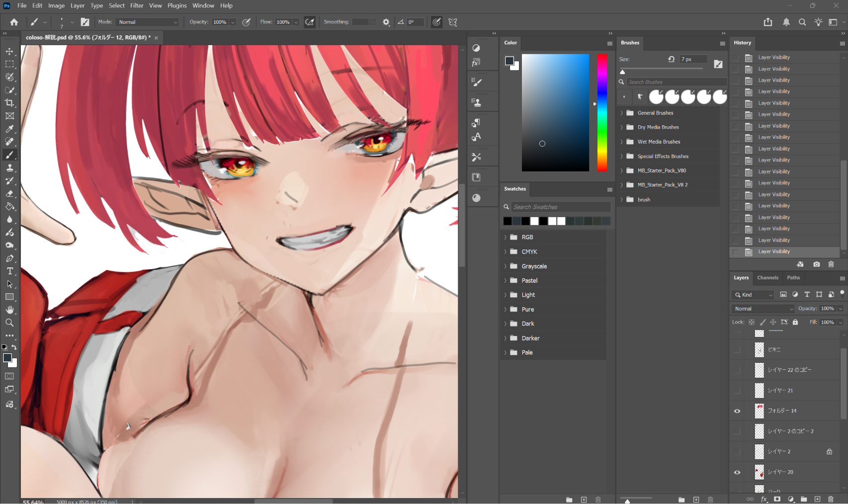This screenshot has height=504, width=848.
Task: Select the Rectangle shape tool
Action: [9, 297]
